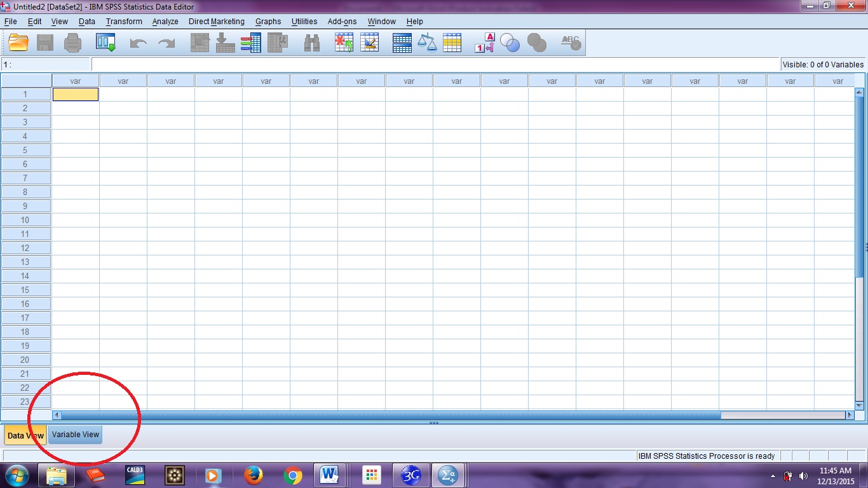Show hidden system tray icons

click(x=773, y=476)
